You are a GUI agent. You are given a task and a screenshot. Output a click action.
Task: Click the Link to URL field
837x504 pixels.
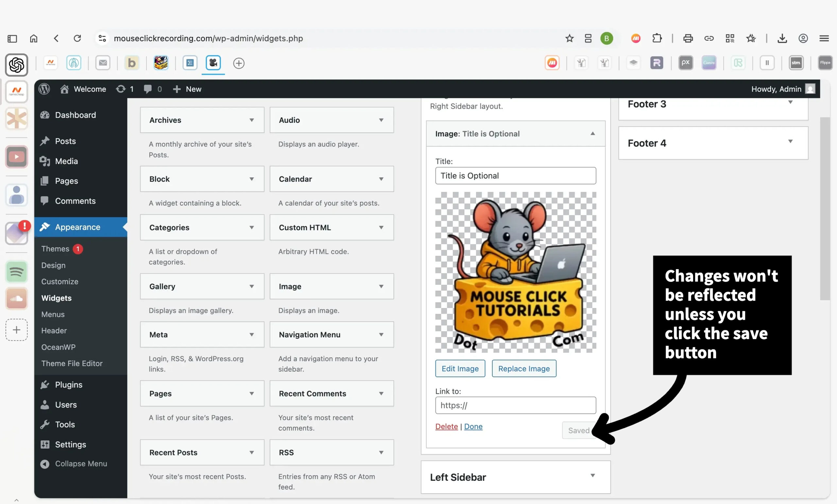515,405
